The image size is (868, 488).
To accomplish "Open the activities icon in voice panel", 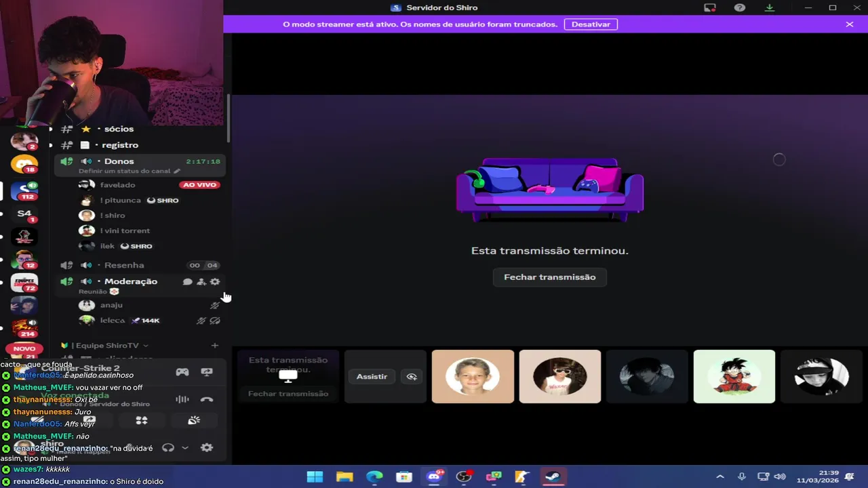I will 142,421.
